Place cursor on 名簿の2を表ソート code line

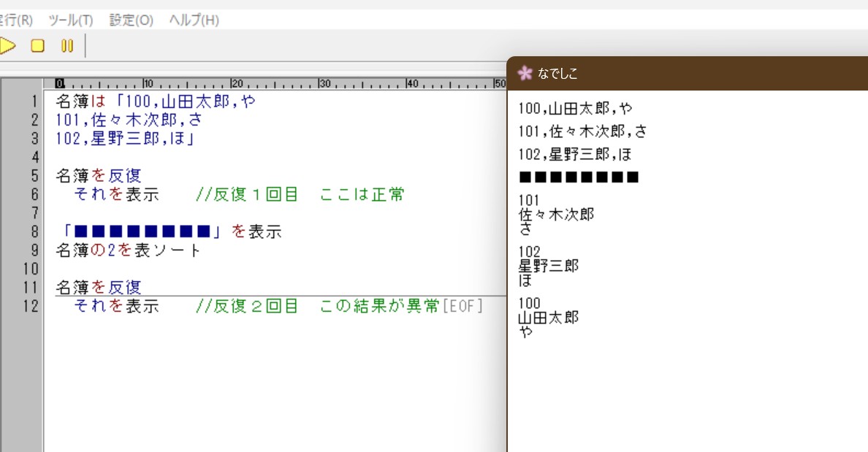(128, 250)
